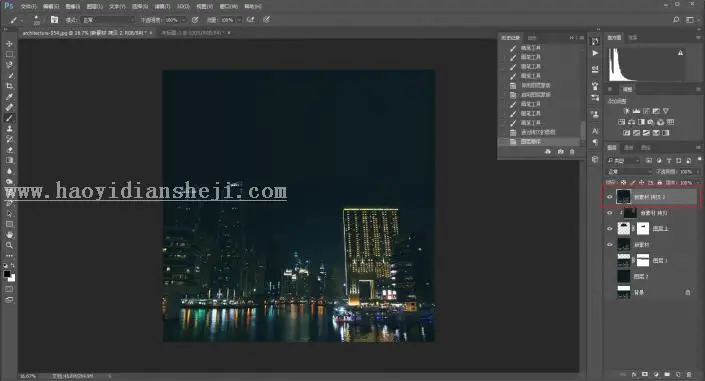Add layer mask at Layers panel bottom
This screenshot has height=381, width=705.
click(x=645, y=374)
